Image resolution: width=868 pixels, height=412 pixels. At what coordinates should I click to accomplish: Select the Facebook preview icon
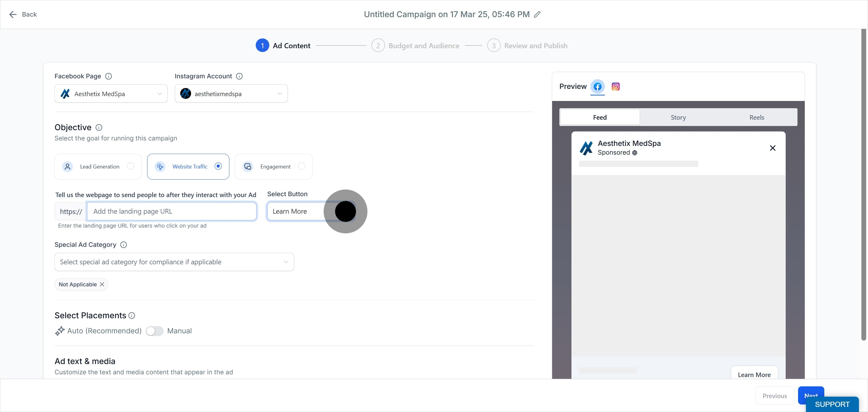[x=597, y=86]
